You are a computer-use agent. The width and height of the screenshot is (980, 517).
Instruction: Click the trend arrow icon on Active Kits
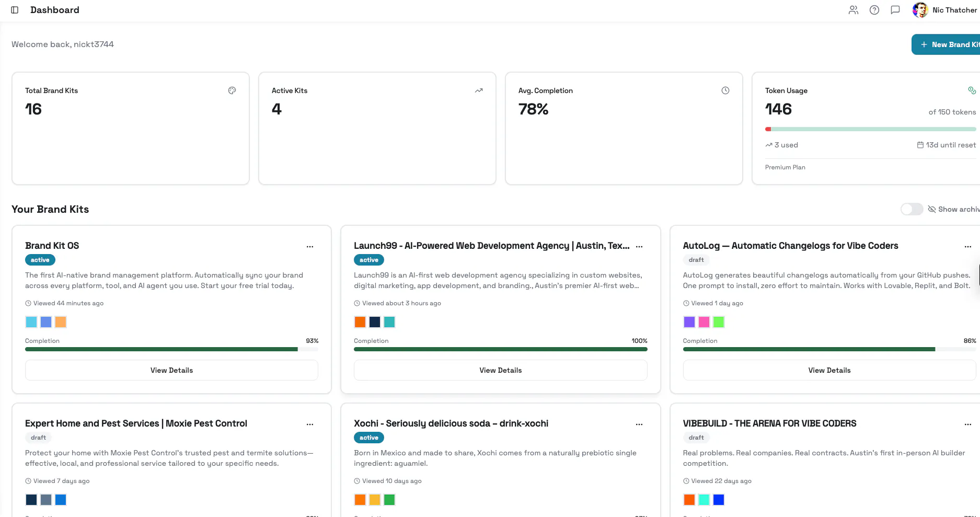coord(479,90)
